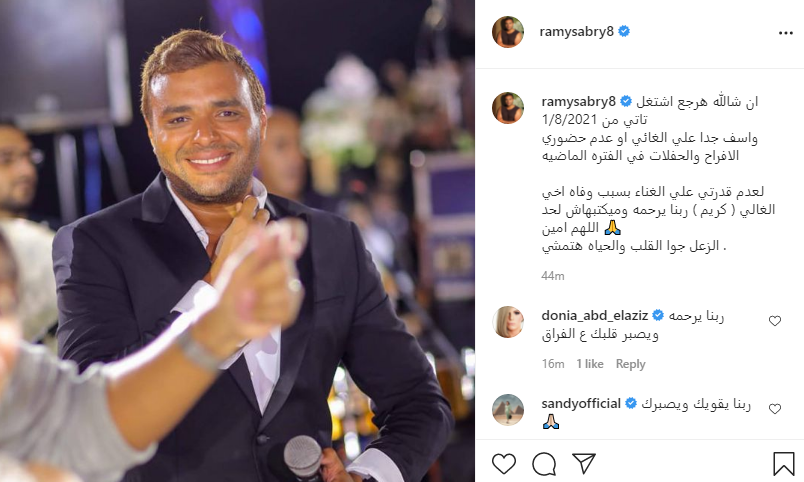This screenshot has width=804, height=482.
Task: Open donia_abd_elaziz profile avatar
Action: point(508,322)
